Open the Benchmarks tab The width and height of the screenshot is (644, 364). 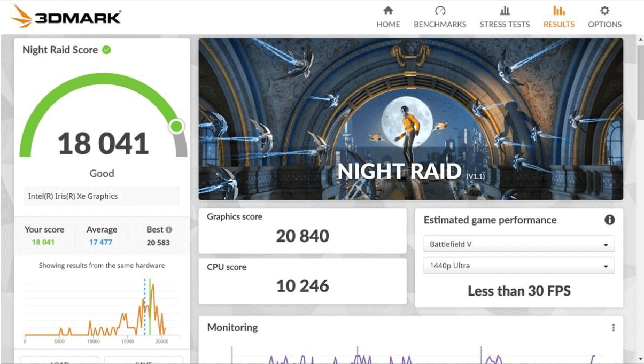(x=440, y=17)
